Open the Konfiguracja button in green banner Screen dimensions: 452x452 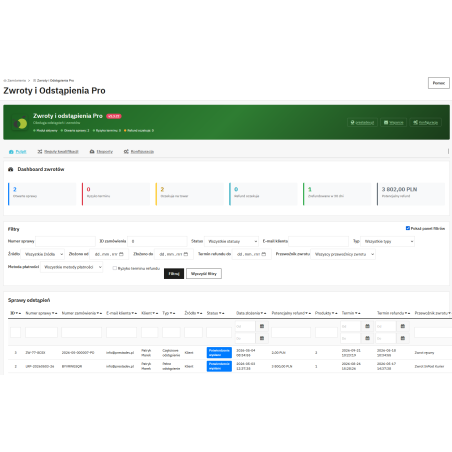coord(425,123)
